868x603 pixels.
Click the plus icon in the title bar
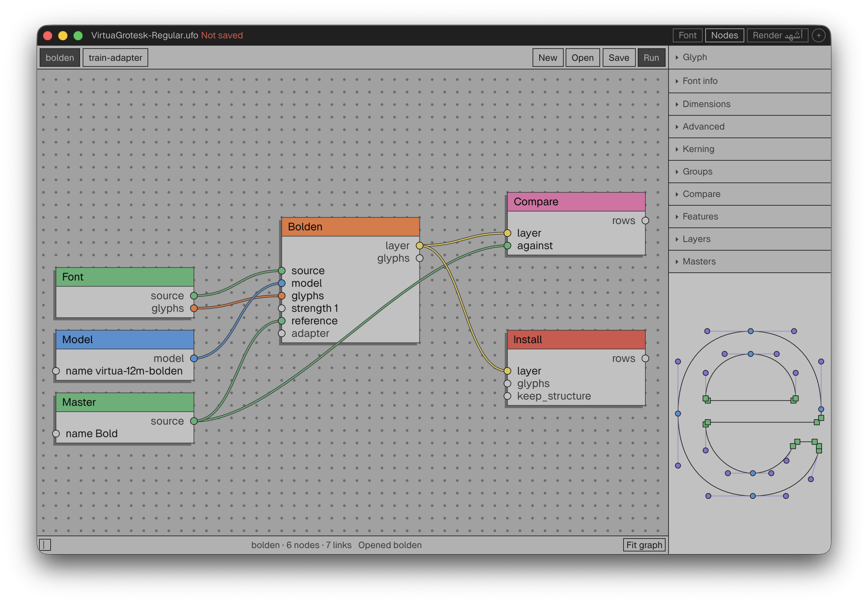[x=818, y=35]
